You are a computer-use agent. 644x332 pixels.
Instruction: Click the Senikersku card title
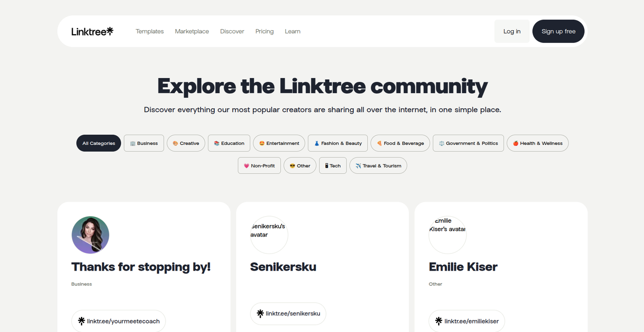click(x=283, y=267)
